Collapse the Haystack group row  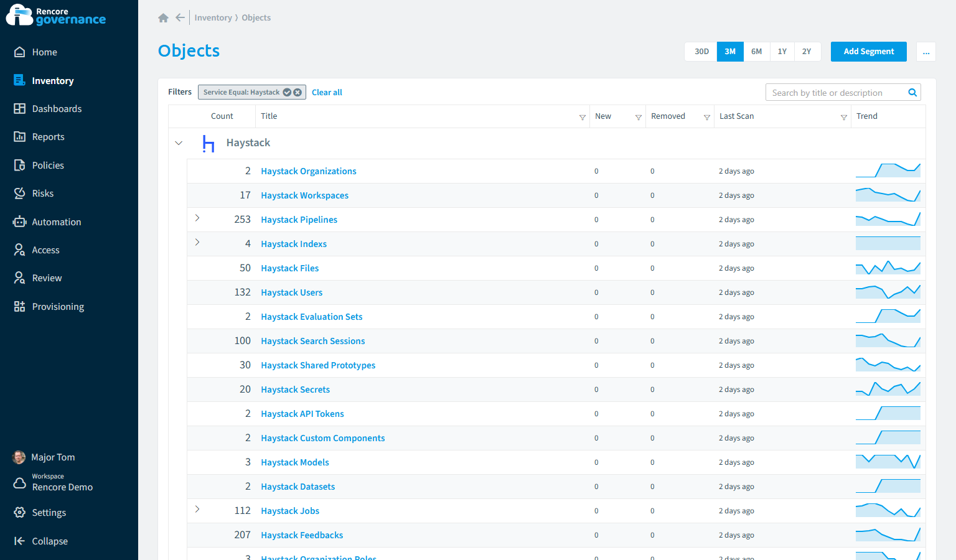[x=179, y=143]
